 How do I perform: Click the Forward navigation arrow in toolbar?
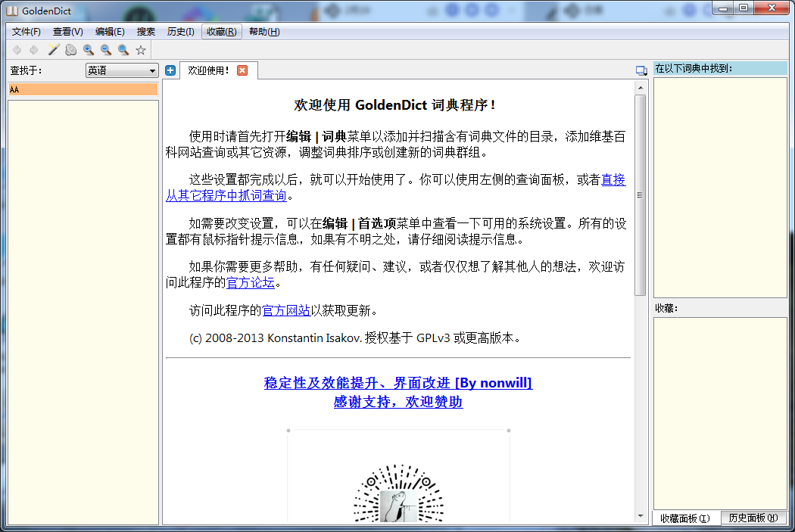[x=34, y=50]
